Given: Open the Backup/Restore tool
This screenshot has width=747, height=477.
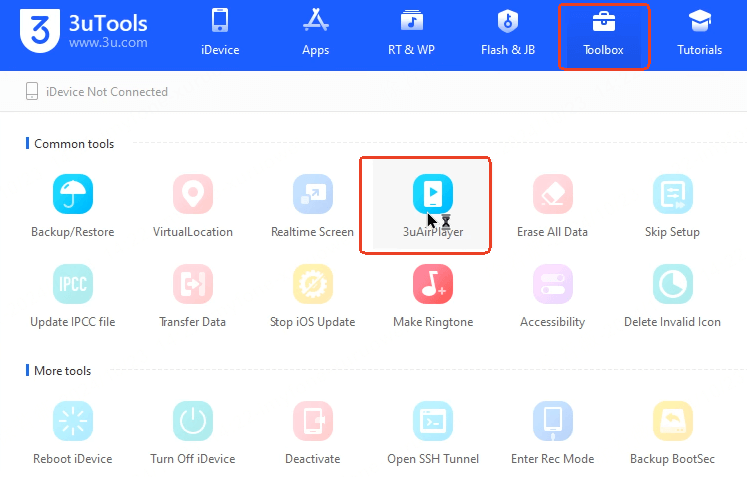Looking at the screenshot, I should pos(73,194).
